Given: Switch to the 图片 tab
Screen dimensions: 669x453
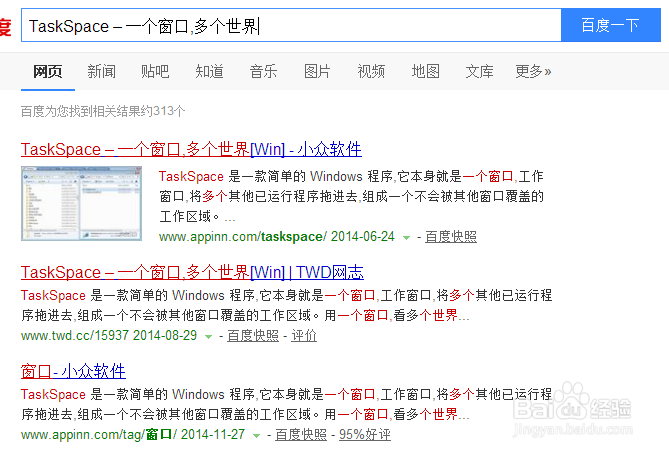Looking at the screenshot, I should (317, 72).
